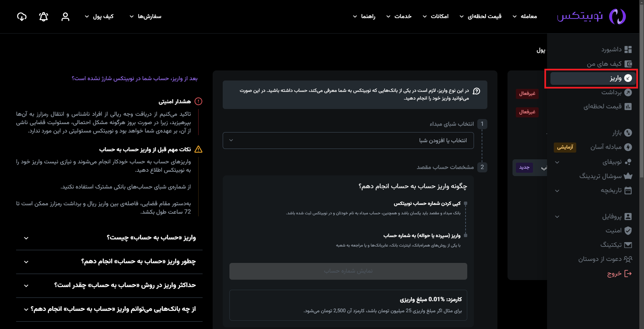Click the Nobifi icon in sidebar

point(628,162)
